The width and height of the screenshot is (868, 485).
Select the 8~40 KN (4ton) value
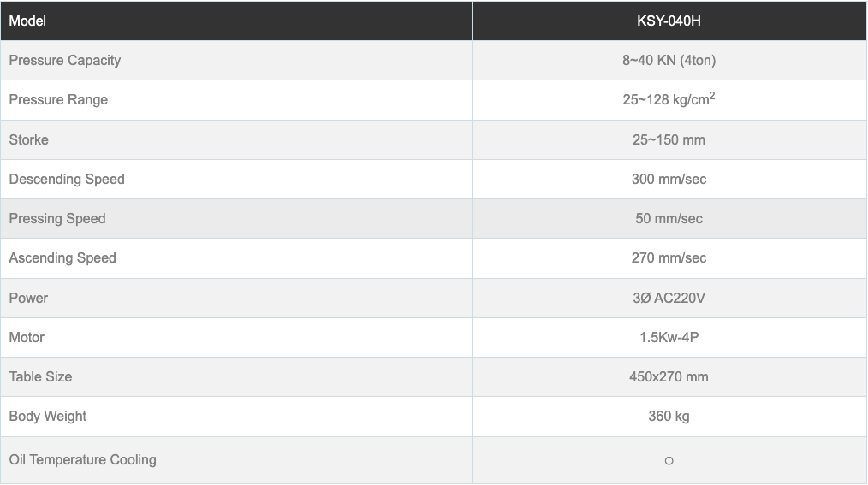coord(669,60)
